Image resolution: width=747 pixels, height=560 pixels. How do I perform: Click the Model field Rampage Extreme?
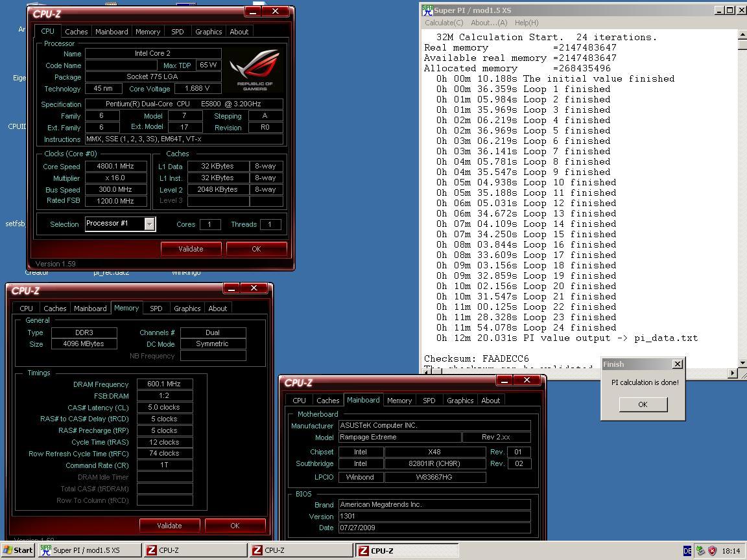tap(399, 437)
